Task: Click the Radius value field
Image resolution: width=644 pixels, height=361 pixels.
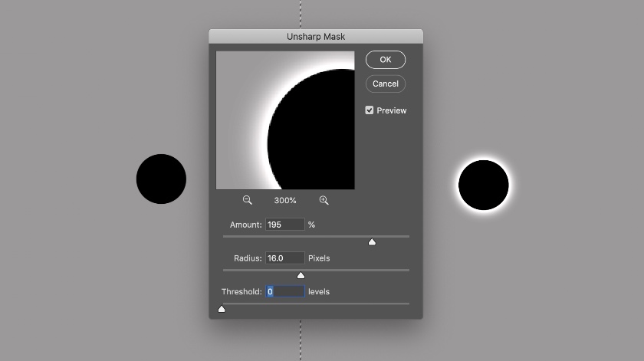Action: 284,258
